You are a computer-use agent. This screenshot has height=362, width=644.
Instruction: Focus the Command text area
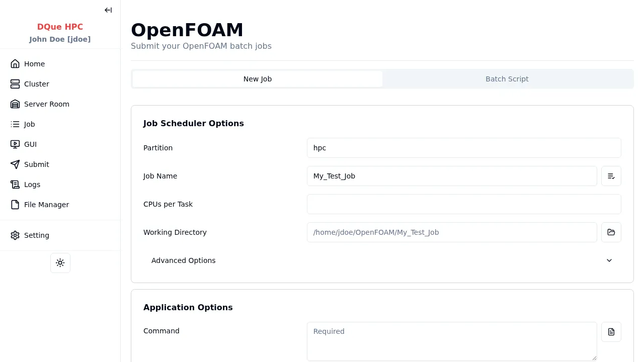pyautogui.click(x=451, y=341)
